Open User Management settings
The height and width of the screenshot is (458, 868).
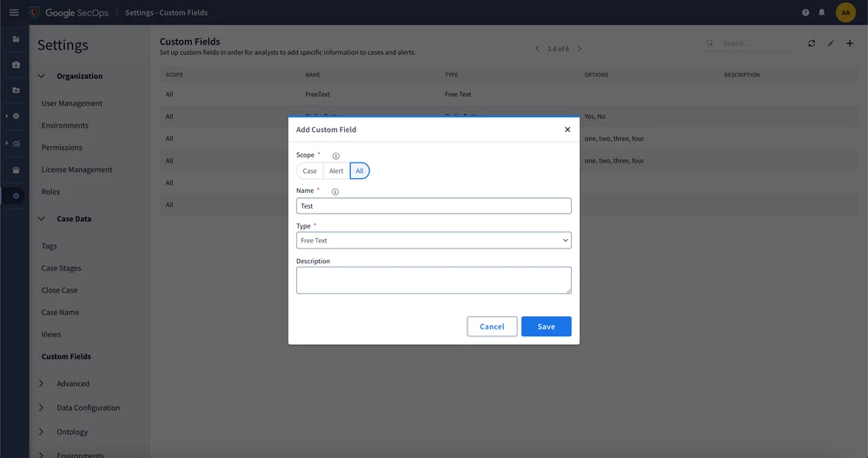point(72,103)
